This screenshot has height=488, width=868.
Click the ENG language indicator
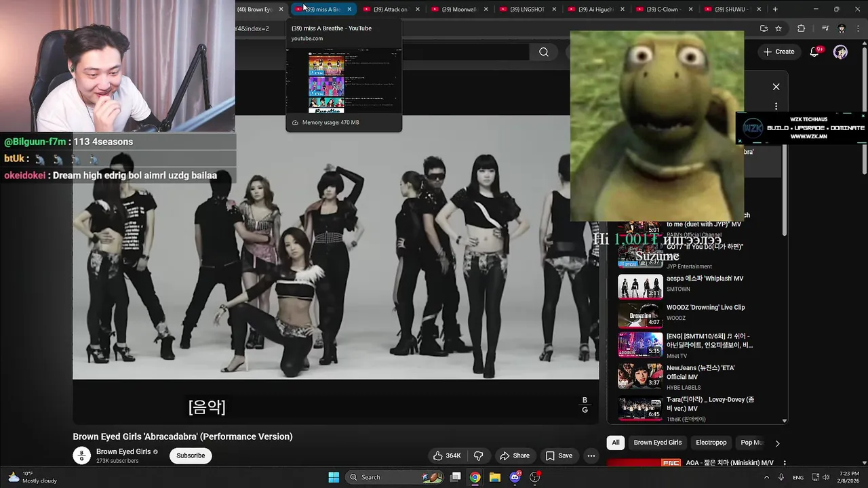(798, 477)
